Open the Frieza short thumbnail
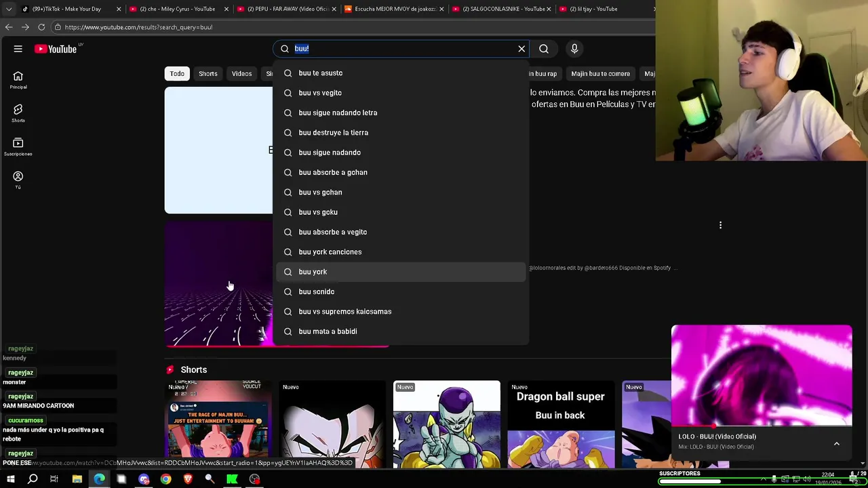Viewport: 868px width, 488px height. pos(447,424)
